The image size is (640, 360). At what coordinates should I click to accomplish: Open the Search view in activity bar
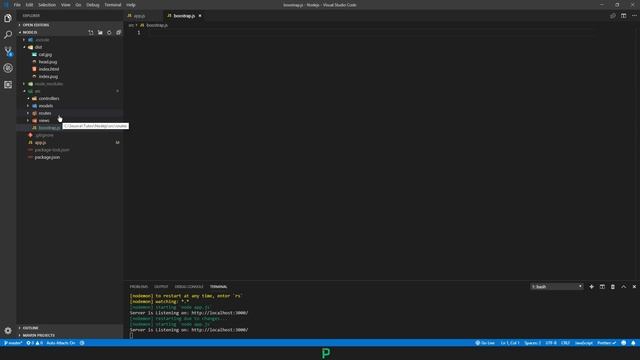[x=8, y=35]
